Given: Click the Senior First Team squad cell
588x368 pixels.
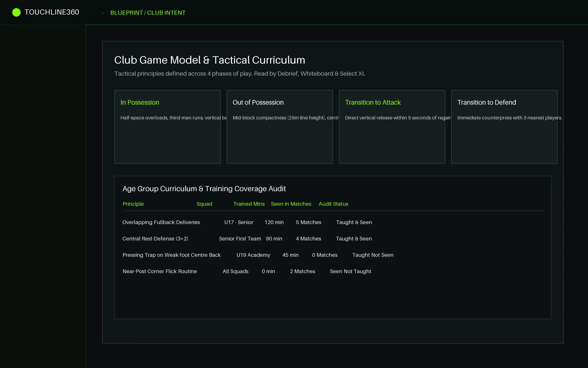Looking at the screenshot, I should tap(240, 239).
